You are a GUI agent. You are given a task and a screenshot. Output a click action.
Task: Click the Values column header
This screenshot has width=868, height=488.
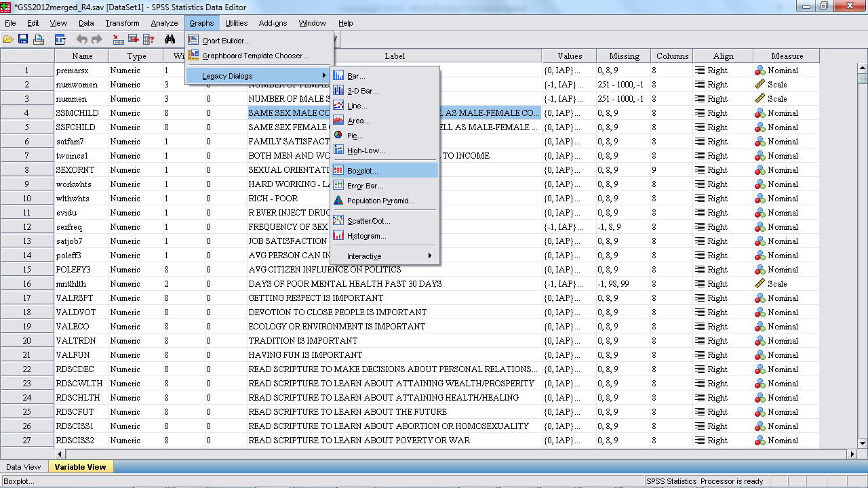click(570, 56)
